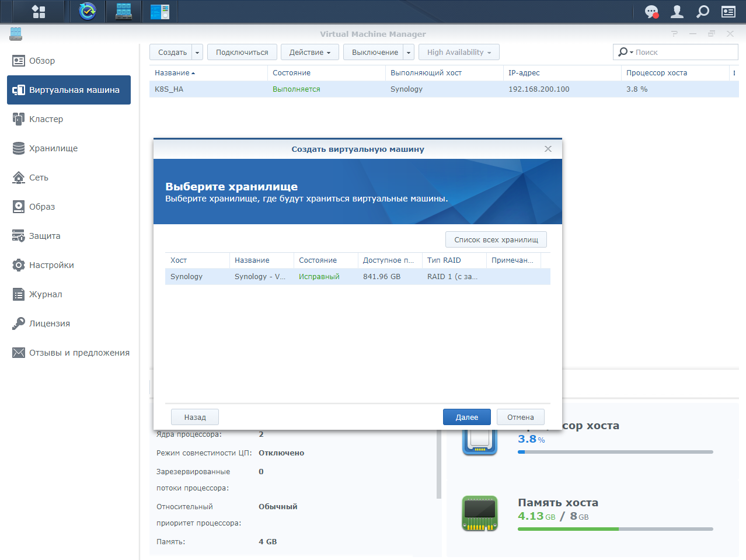Viewport: 746px width, 560px height.
Task: Click the Примечан... column header
Action: coord(514,260)
